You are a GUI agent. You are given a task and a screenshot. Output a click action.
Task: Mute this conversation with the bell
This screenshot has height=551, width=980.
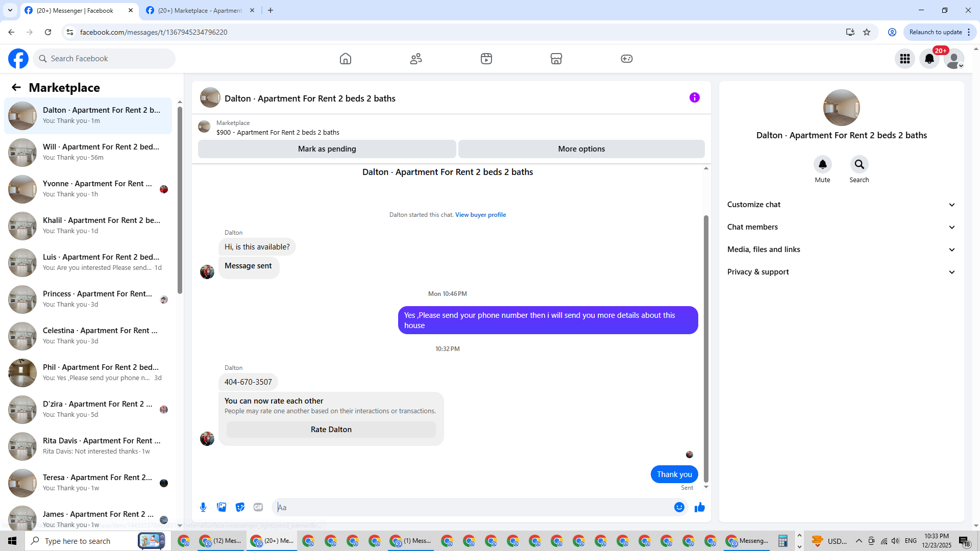click(x=822, y=165)
